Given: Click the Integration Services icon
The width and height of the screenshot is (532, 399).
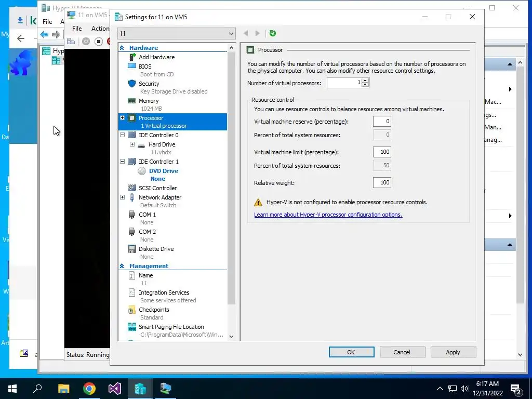Looking at the screenshot, I should click(x=132, y=292).
